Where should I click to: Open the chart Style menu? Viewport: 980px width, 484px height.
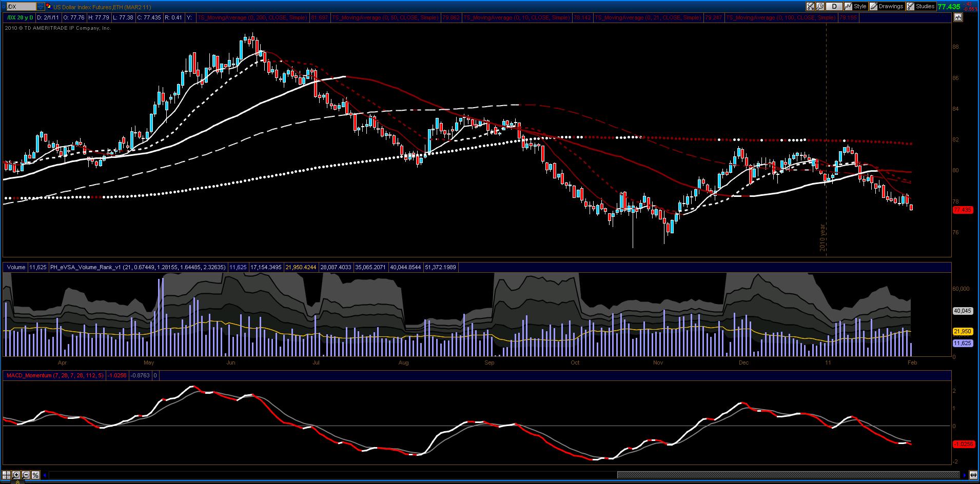(x=856, y=7)
